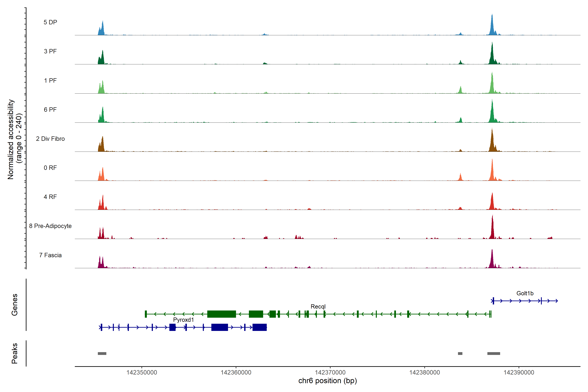Click the 7 Fascia track label
Screen dimensions: 588x392
coord(50,255)
